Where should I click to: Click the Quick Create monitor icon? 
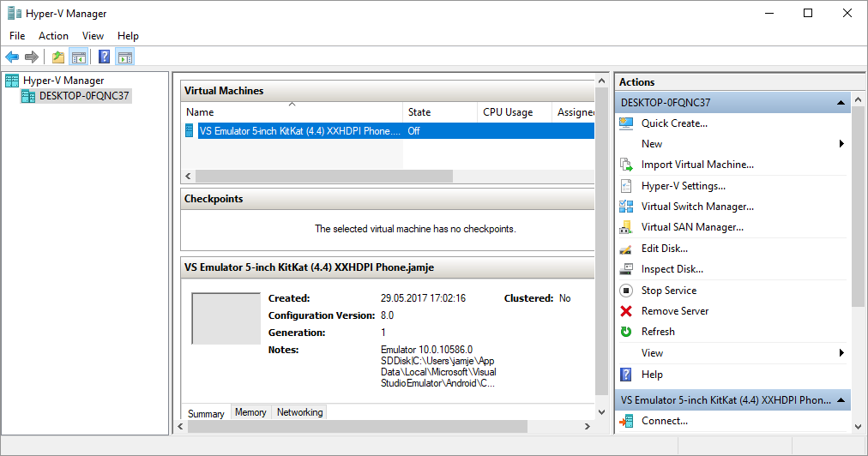[x=626, y=123]
